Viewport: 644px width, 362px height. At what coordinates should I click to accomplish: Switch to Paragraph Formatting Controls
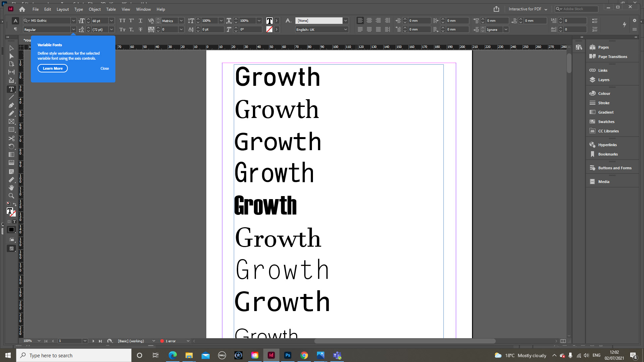point(15,29)
